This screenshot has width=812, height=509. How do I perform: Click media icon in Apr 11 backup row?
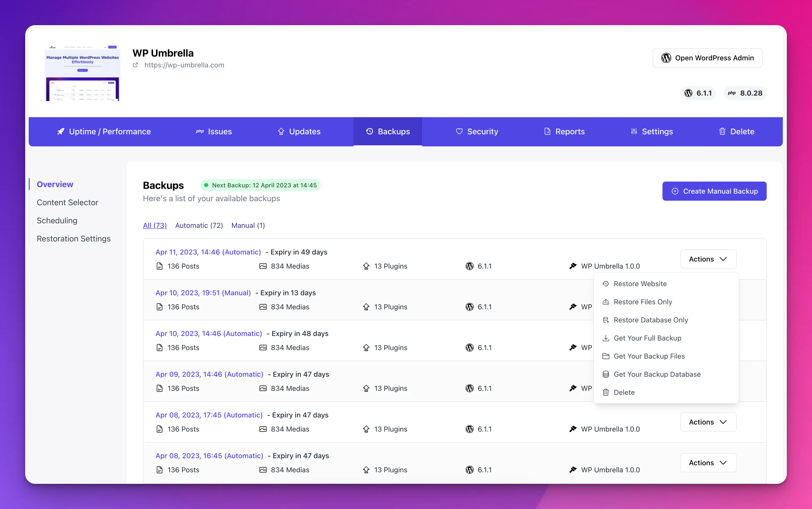point(263,266)
